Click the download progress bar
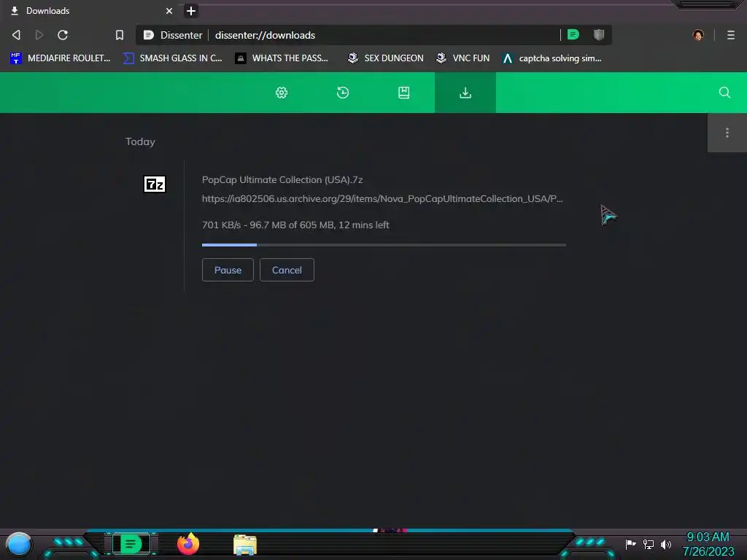 [384, 245]
